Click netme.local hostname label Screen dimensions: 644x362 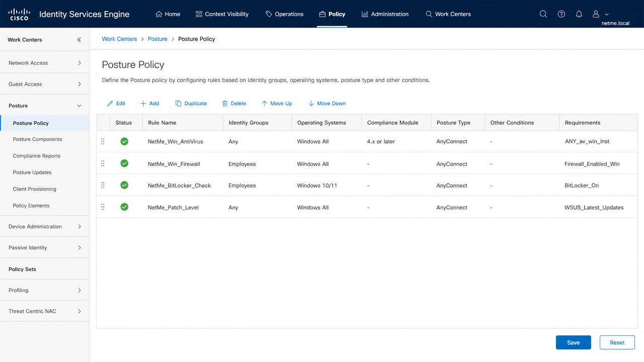pyautogui.click(x=616, y=23)
